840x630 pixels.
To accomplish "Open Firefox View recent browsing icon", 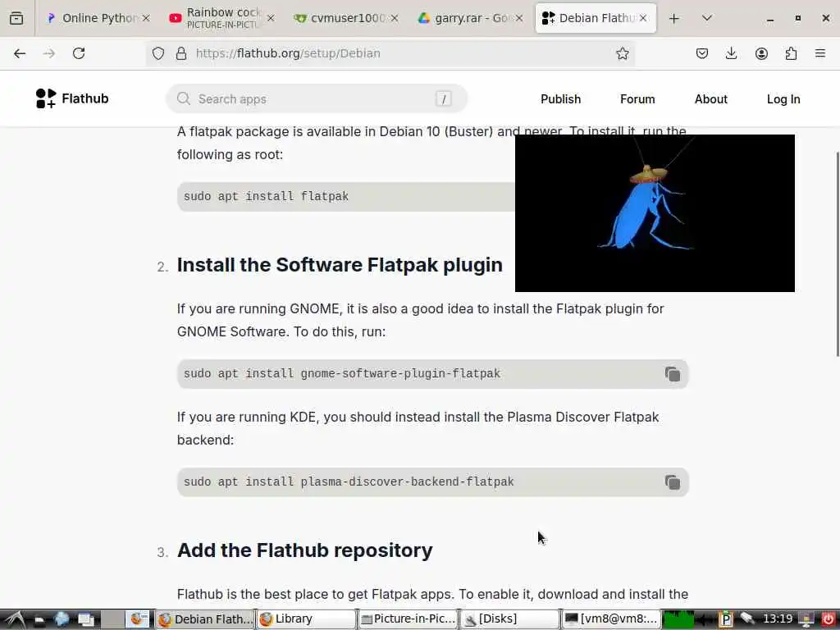I will click(16, 18).
